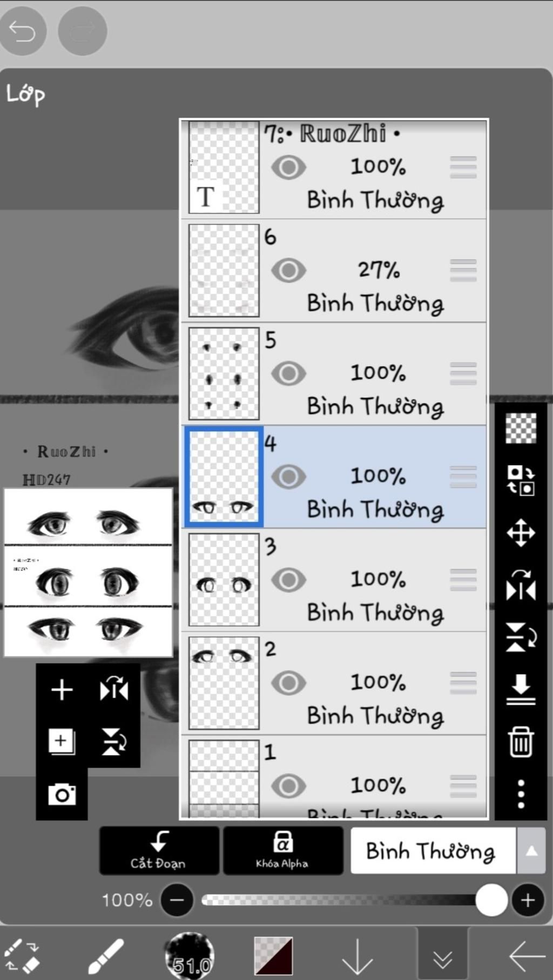Merge layer down with download arrow icon
This screenshot has height=980, width=553.
point(521,689)
